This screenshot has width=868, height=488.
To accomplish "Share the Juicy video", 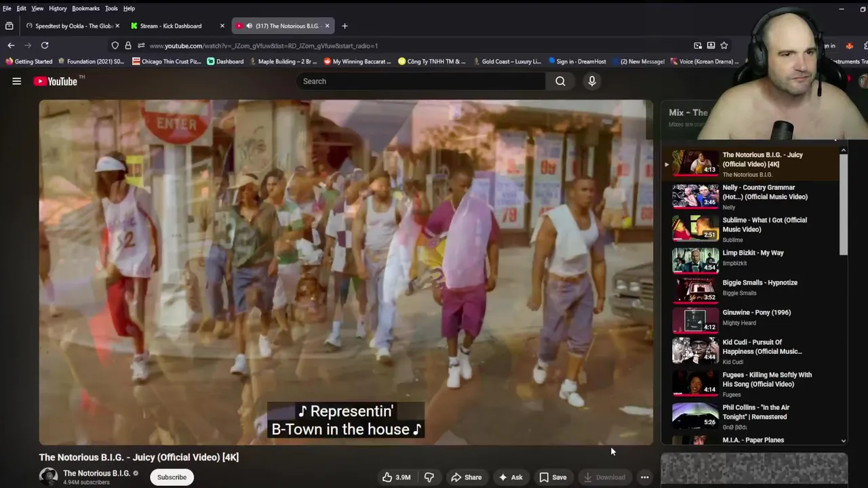I will 467,477.
